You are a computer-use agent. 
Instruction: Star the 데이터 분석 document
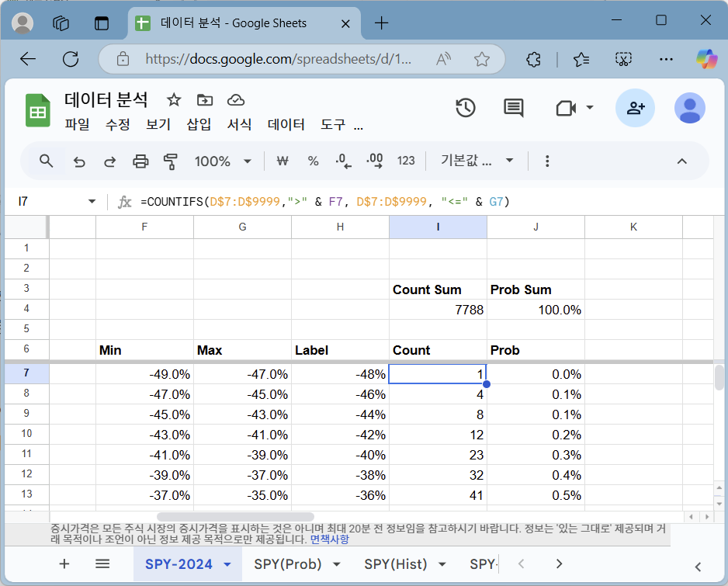coord(174,100)
